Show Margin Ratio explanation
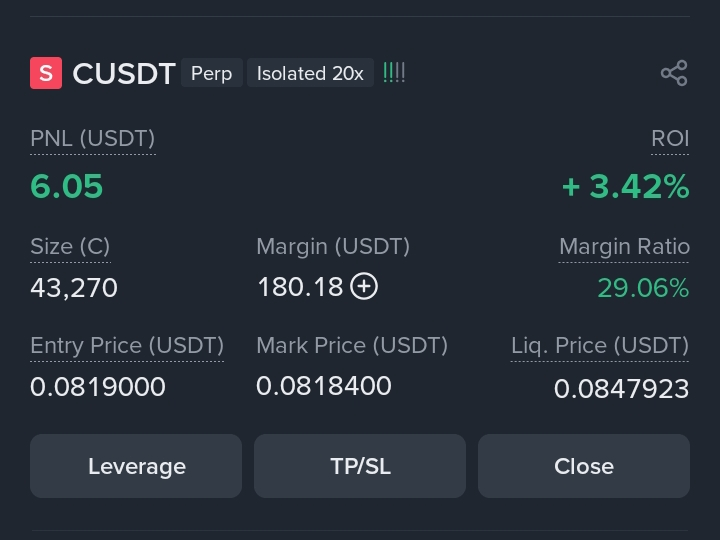The height and width of the screenshot is (540, 720). point(624,247)
